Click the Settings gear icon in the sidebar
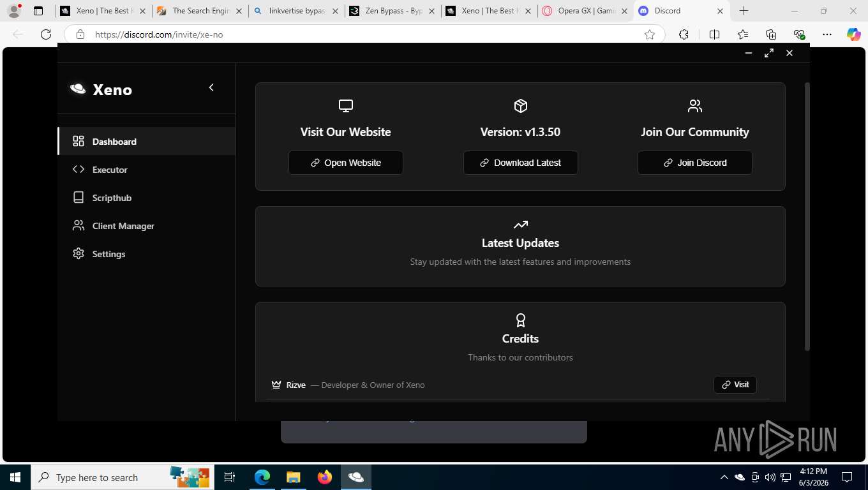Image resolution: width=868 pixels, height=490 pixels. [79, 253]
